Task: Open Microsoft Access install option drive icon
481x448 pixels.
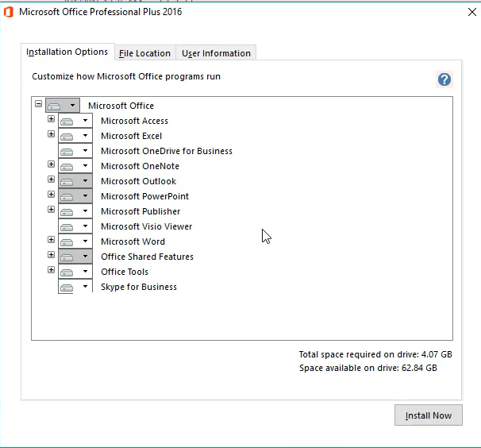Action: [67, 121]
